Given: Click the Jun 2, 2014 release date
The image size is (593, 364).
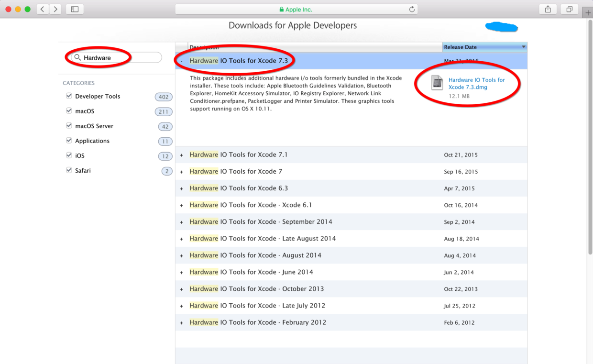Looking at the screenshot, I should [459, 272].
